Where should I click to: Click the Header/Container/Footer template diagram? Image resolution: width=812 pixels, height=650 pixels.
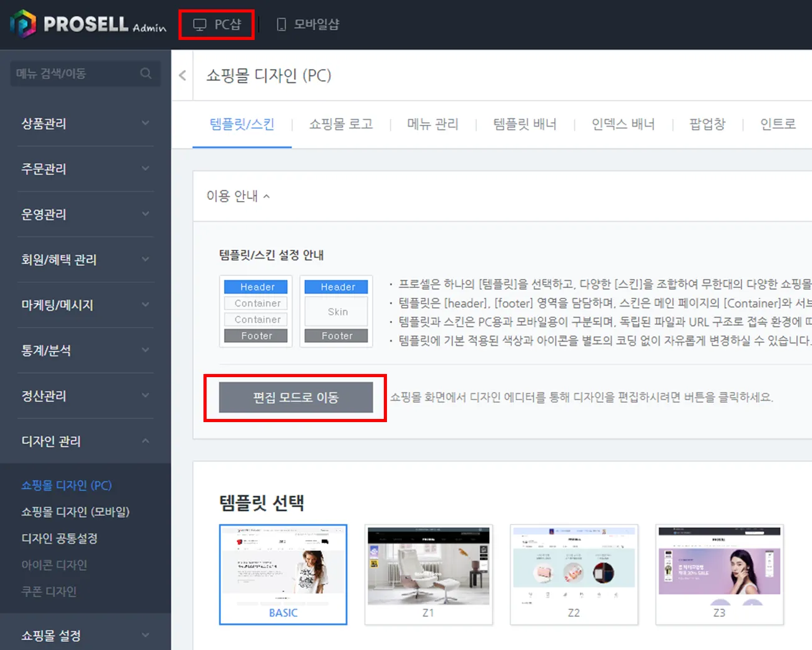[256, 311]
